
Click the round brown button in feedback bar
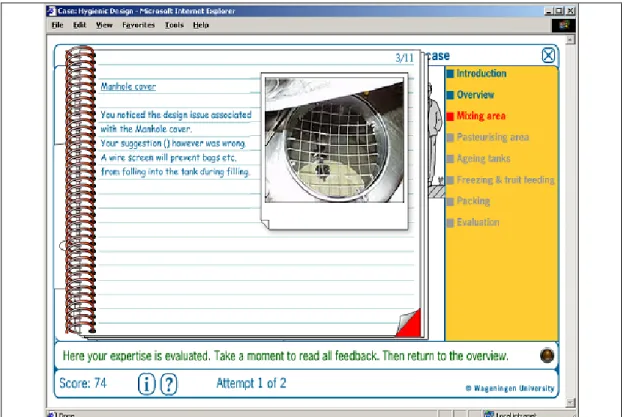547,355
